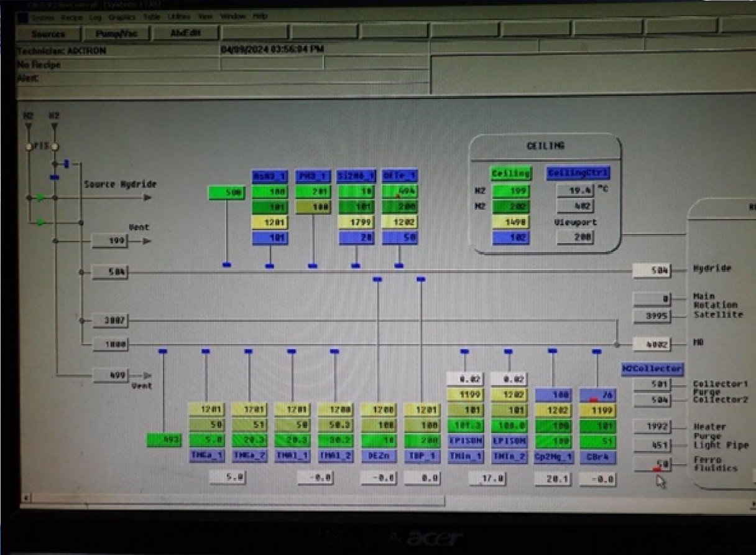This screenshot has height=555, width=756.
Task: Open the TMAl_2 source label
Action: (336, 456)
